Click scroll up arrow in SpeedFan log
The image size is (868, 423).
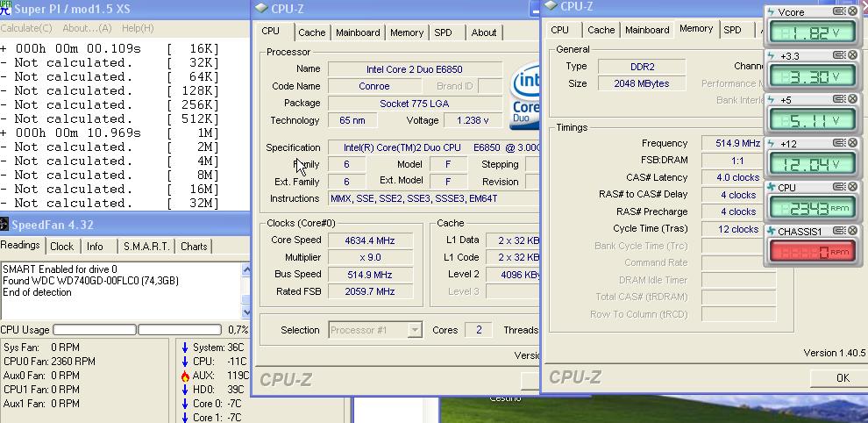click(x=245, y=269)
